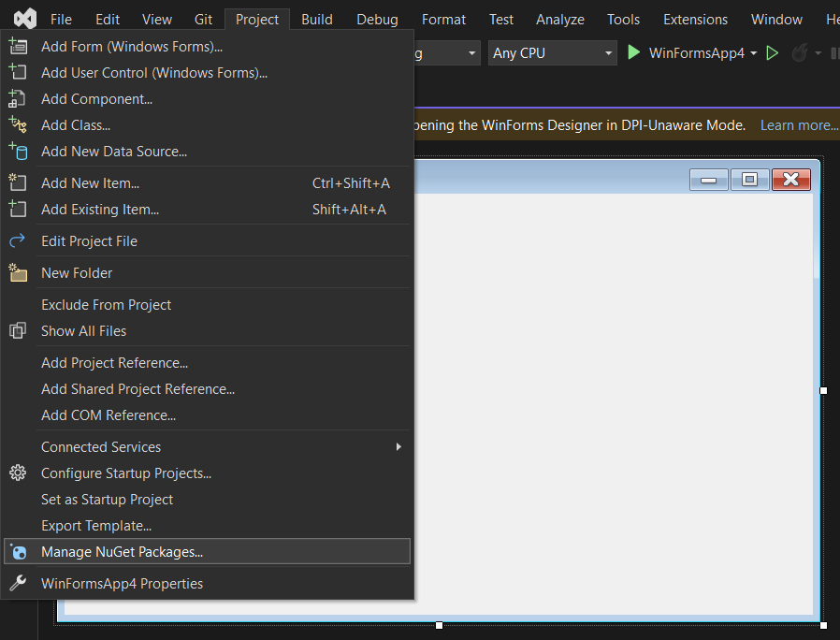Select Configure Startup Projects...
This screenshot has height=640, width=840.
[207, 473]
